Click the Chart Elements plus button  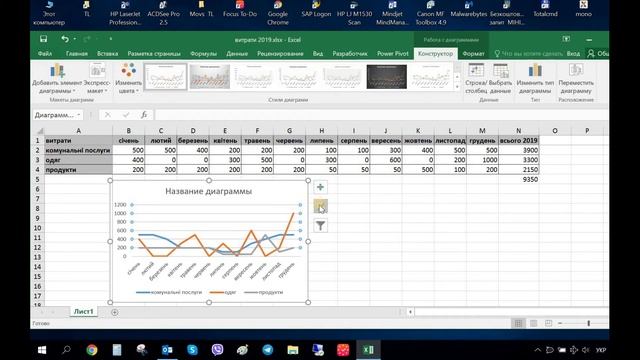320,187
